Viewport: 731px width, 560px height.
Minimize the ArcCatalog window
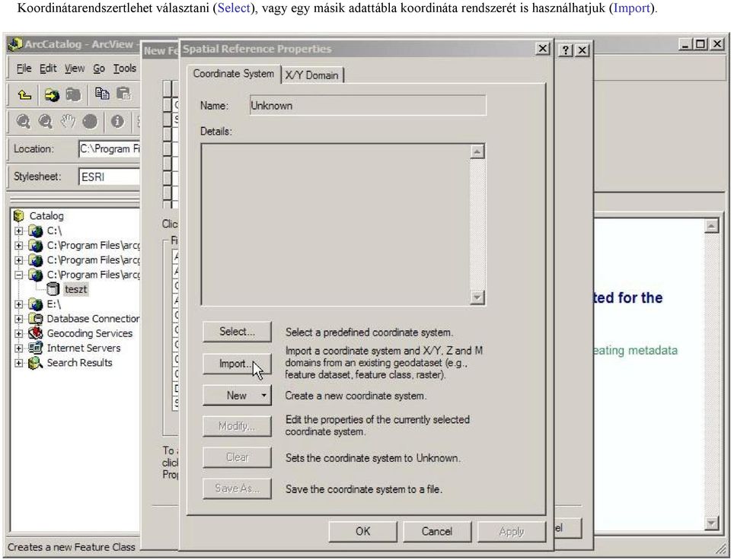(685, 44)
